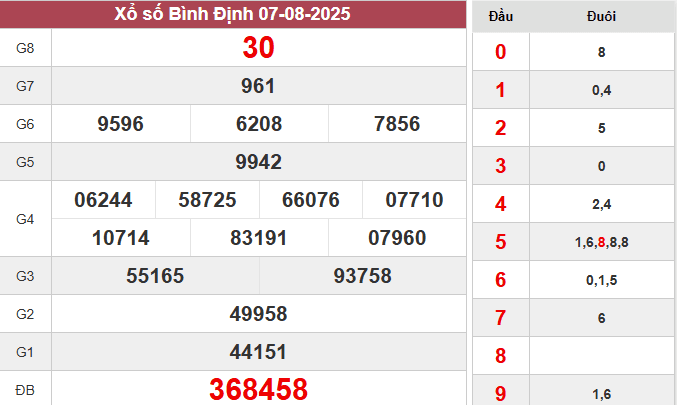Click the G4 number 06244
This screenshot has height=405, width=677.
coord(103,200)
